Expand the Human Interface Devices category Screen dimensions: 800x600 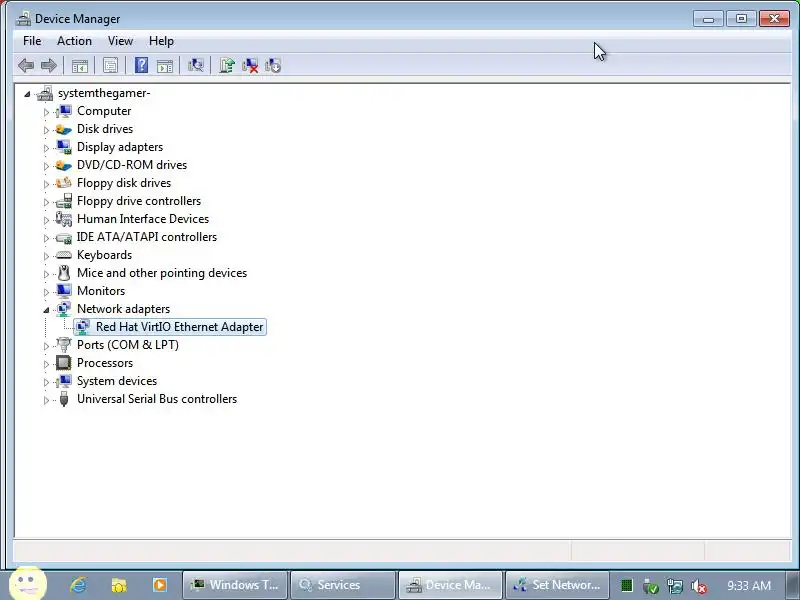point(46,220)
